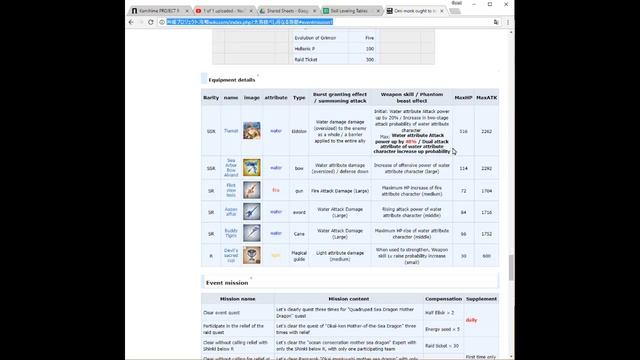Image resolution: width=640 pixels, height=360 pixels.
Task: Click the red fire attribute link
Action: pyautogui.click(x=276, y=190)
